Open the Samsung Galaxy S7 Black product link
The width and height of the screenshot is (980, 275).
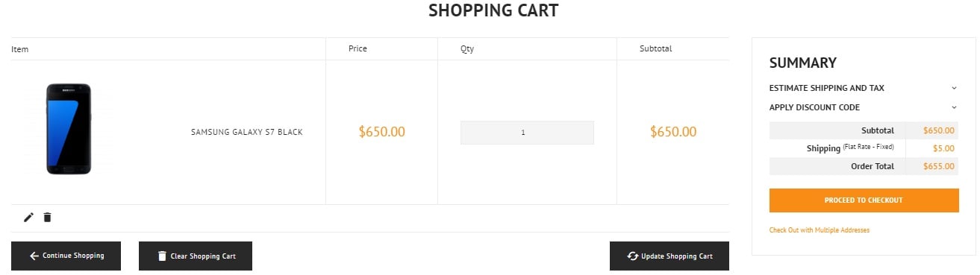247,132
